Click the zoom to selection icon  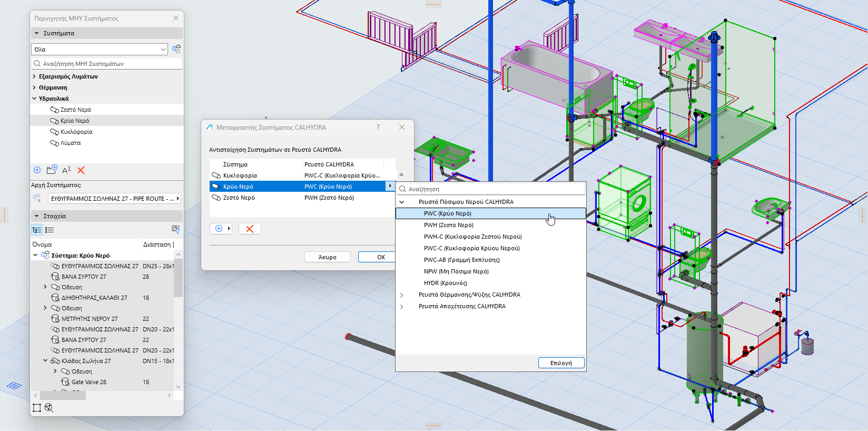click(x=49, y=408)
